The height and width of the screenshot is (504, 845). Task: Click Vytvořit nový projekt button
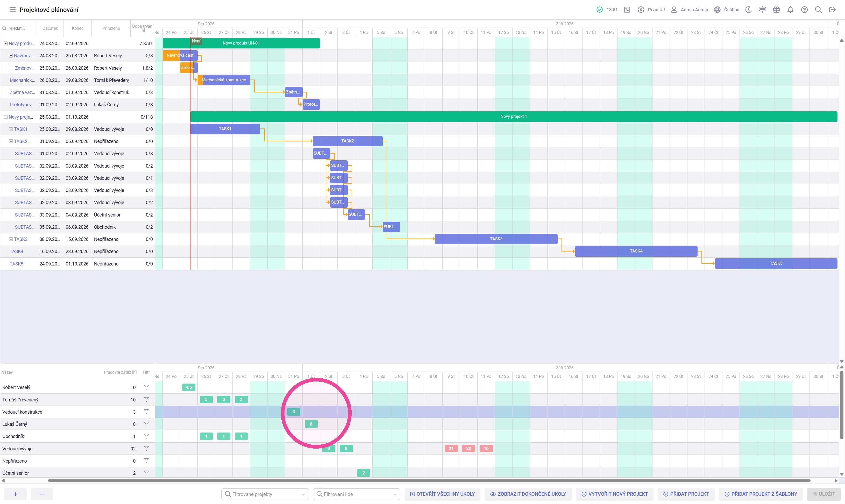coord(615,494)
